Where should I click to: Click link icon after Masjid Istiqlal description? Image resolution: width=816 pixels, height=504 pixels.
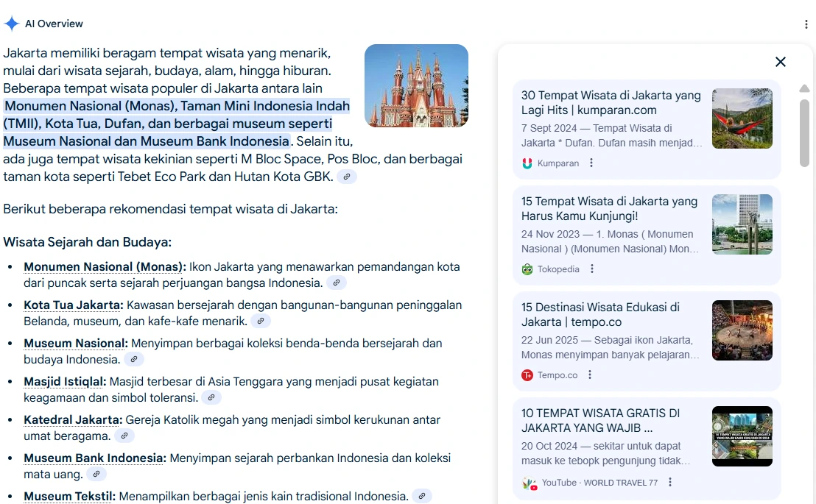tap(211, 397)
